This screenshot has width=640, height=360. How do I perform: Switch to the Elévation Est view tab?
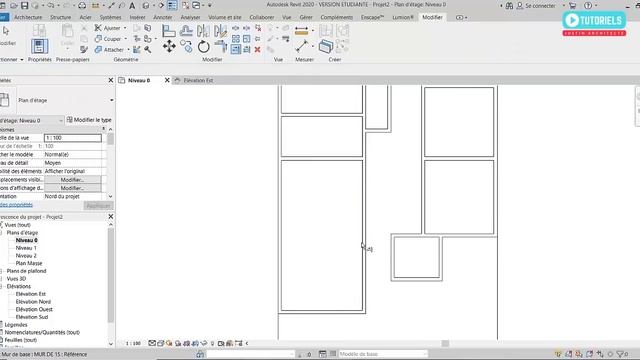pyautogui.click(x=198, y=80)
